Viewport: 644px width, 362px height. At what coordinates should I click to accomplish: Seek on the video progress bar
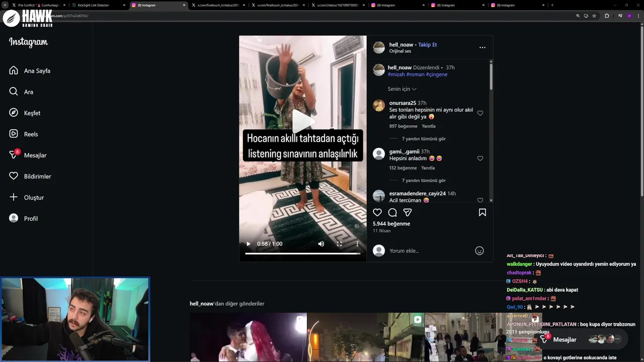click(303, 253)
